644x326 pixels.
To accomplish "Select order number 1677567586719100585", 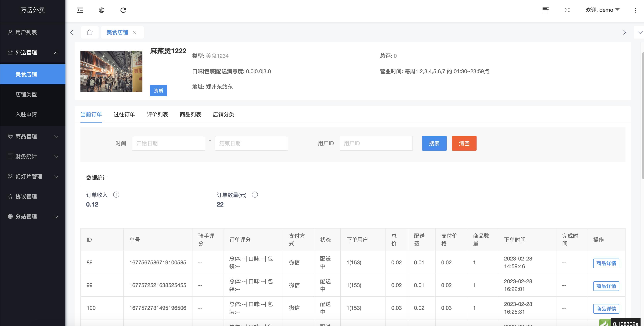I will pos(158,262).
